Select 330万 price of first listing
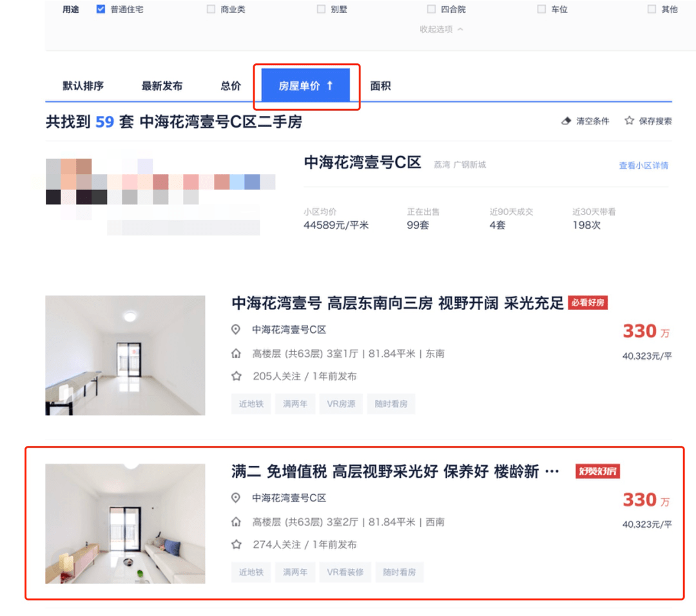Screen dimensions: 696x616 tap(646, 331)
